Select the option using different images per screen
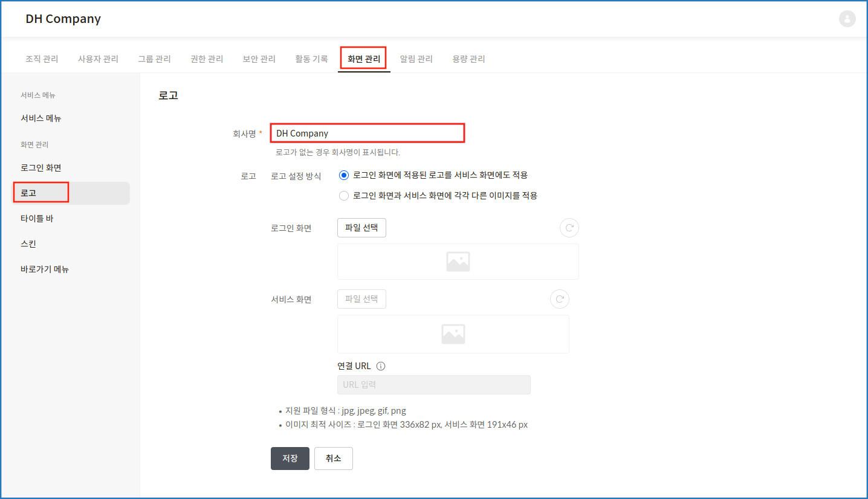This screenshot has height=499, width=868. tap(344, 196)
